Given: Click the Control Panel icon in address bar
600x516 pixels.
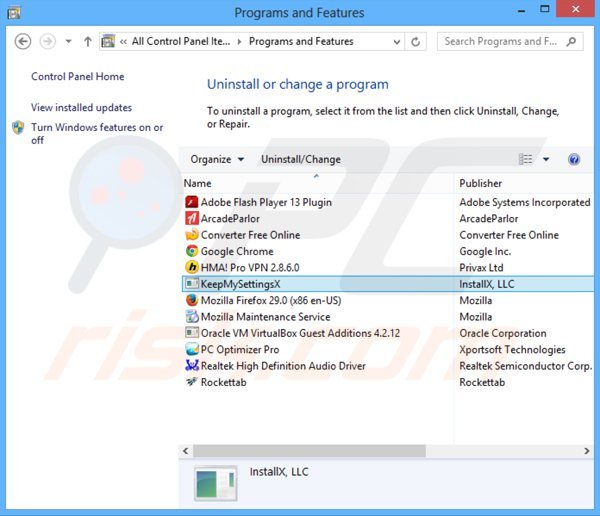Looking at the screenshot, I should (x=108, y=41).
